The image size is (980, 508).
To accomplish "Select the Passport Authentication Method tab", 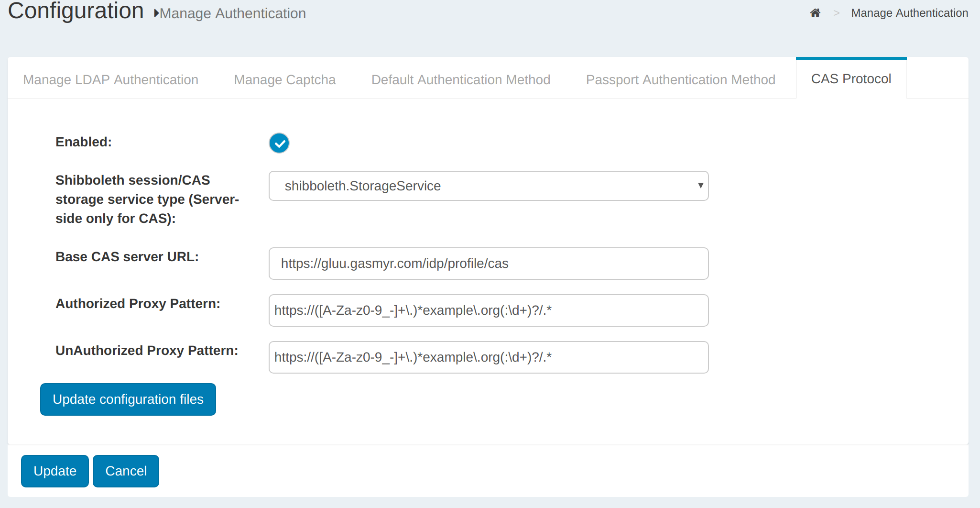I will click(680, 79).
